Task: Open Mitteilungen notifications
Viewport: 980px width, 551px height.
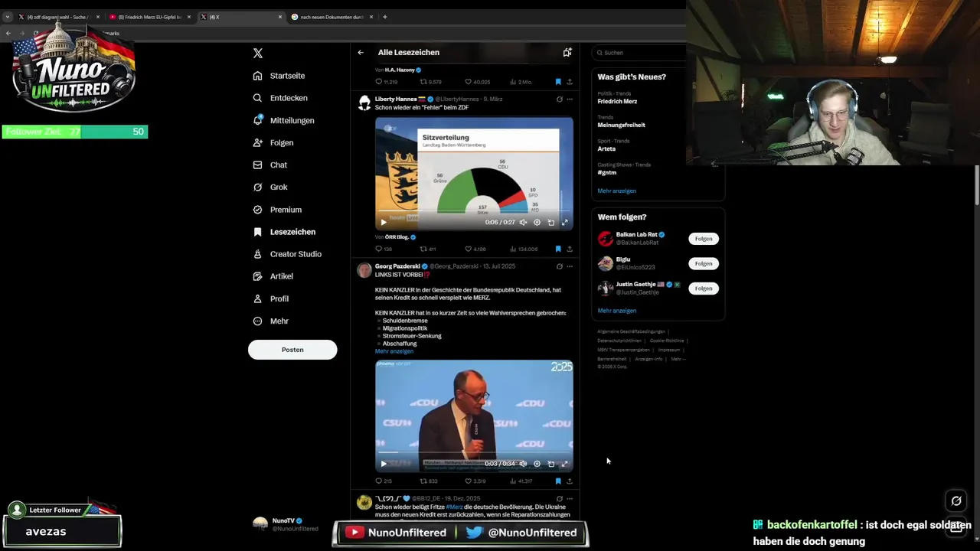Action: pyautogui.click(x=283, y=120)
